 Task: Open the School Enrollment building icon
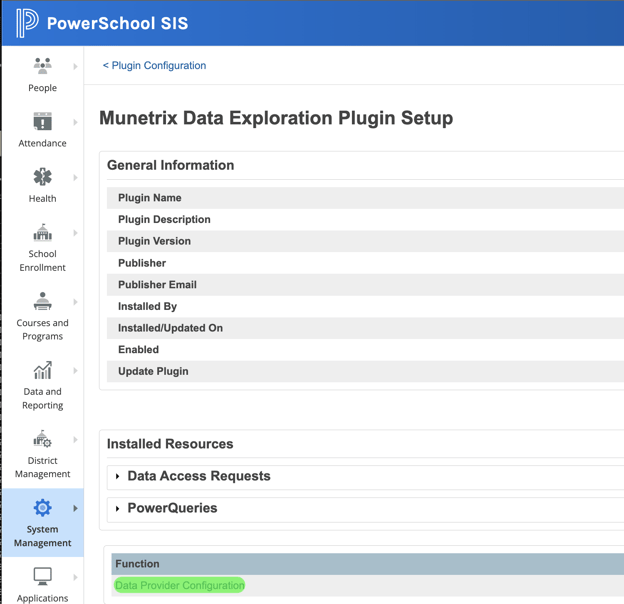(43, 232)
